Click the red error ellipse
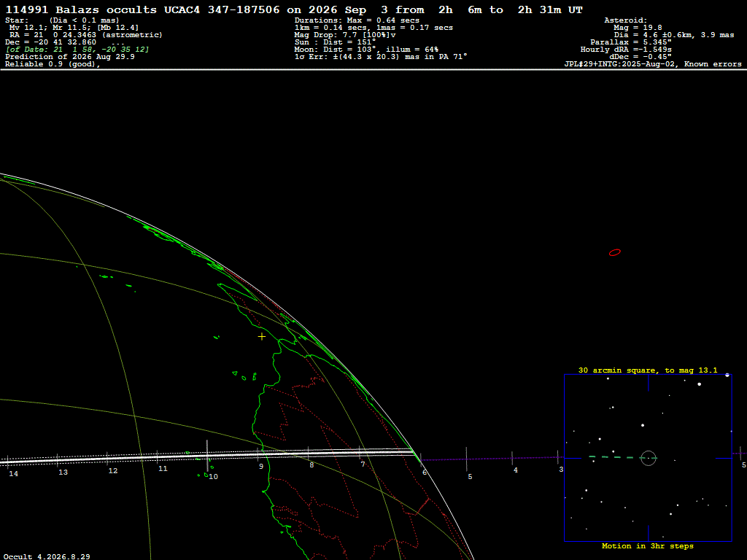The image size is (747, 560). (x=615, y=252)
